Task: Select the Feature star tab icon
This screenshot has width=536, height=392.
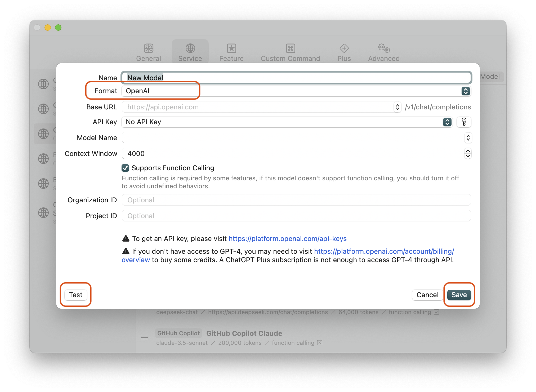Action: 231,48
